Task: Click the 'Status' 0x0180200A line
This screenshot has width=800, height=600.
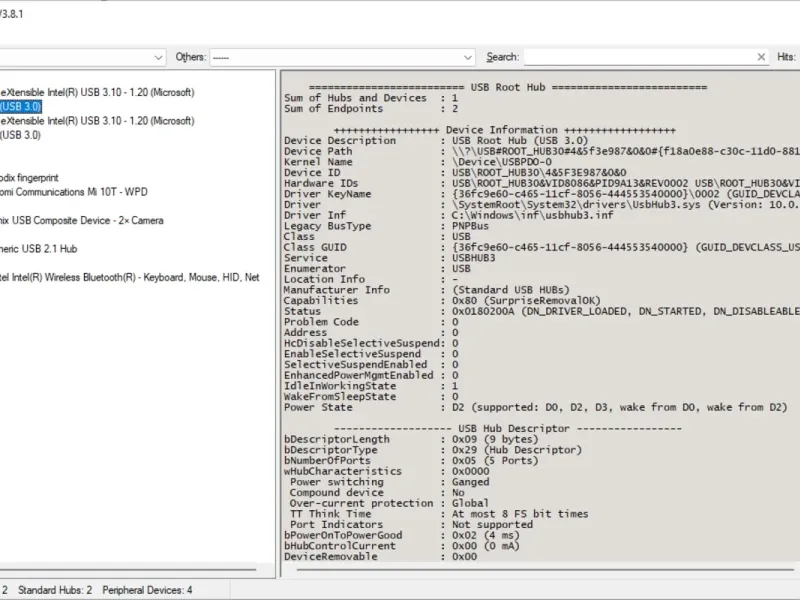Action: click(x=542, y=311)
